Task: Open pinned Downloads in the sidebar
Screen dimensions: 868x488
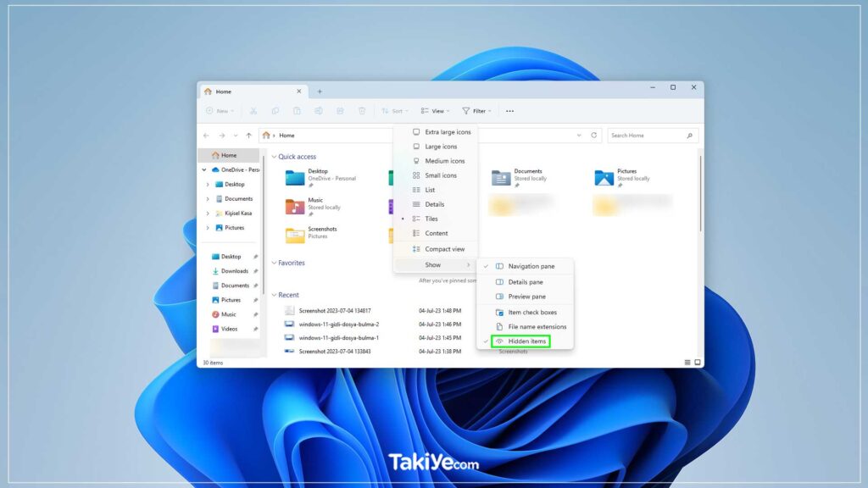Action: point(234,271)
